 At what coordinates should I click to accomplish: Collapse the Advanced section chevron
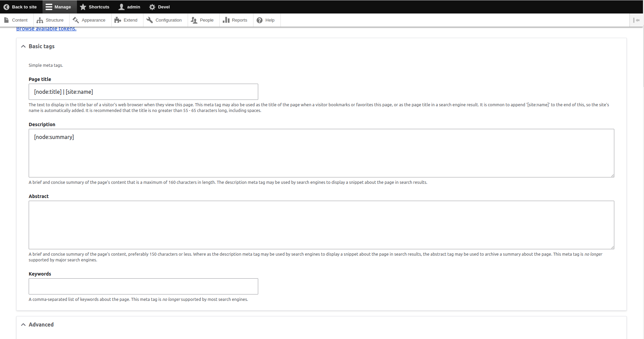pyautogui.click(x=23, y=325)
